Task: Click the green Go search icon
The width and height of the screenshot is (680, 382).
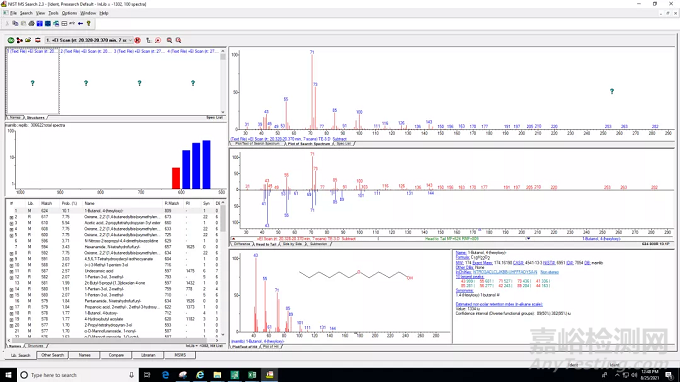Action: tap(11, 40)
